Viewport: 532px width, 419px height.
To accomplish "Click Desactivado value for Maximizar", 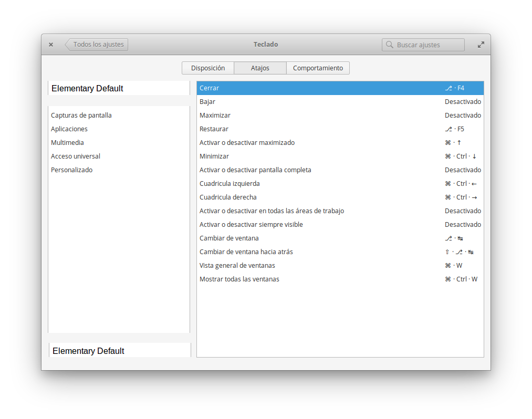I will (463, 116).
